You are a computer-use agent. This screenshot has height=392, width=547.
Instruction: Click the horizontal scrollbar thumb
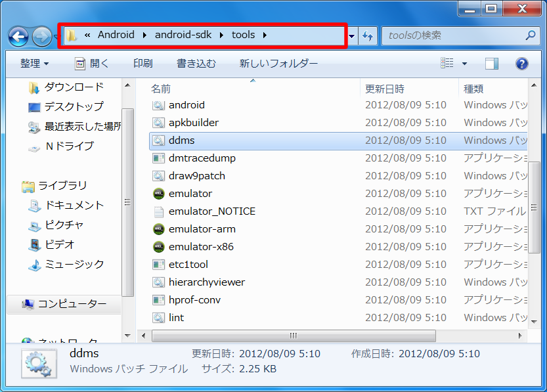coord(294,336)
